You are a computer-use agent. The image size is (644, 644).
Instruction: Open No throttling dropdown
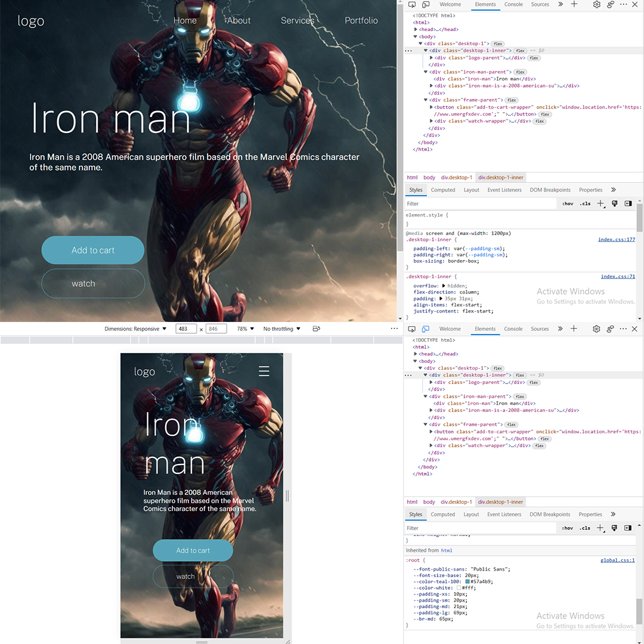click(x=282, y=329)
